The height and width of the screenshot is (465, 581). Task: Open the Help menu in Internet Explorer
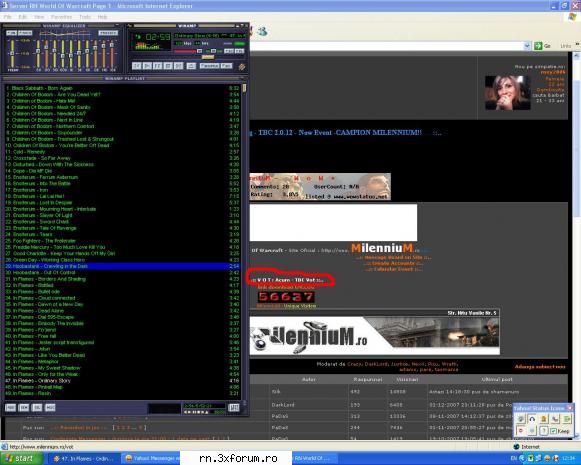103,17
